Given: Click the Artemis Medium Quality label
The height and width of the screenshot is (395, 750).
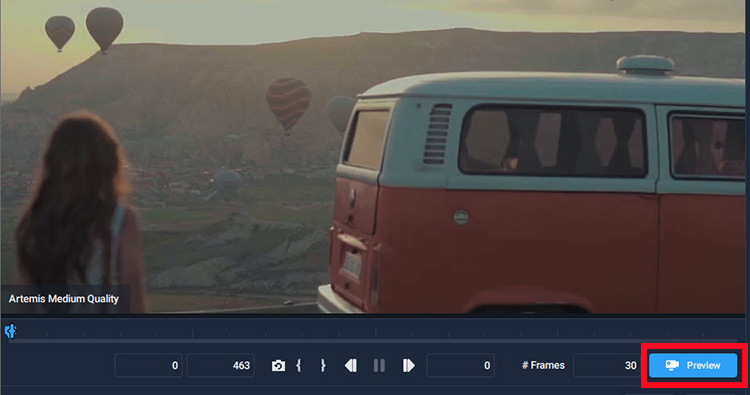Looking at the screenshot, I should [x=64, y=299].
